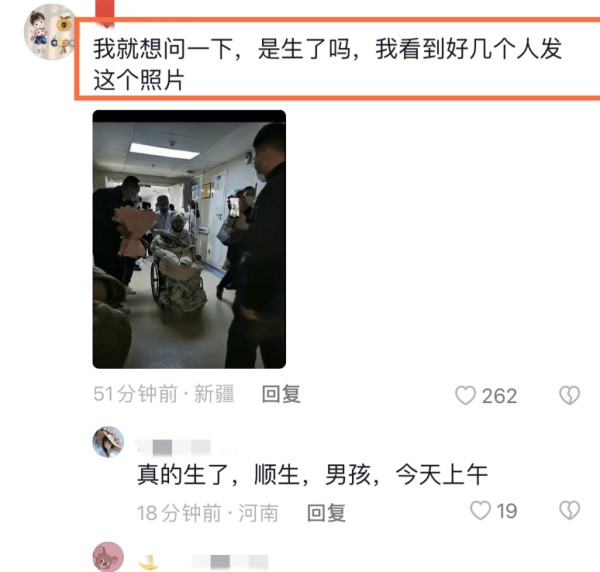Tap the timestamp 18分钟前 · 河南
This screenshot has width=600, height=572.
coord(208,513)
